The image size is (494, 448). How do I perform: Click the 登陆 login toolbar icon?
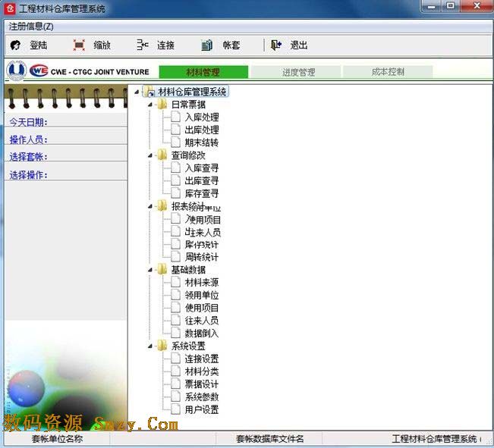(x=15, y=45)
